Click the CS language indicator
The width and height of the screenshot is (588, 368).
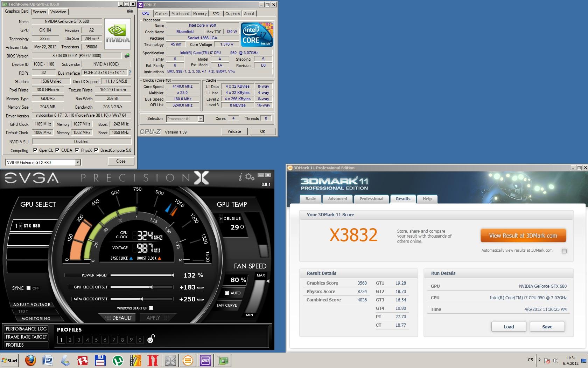[x=530, y=360]
